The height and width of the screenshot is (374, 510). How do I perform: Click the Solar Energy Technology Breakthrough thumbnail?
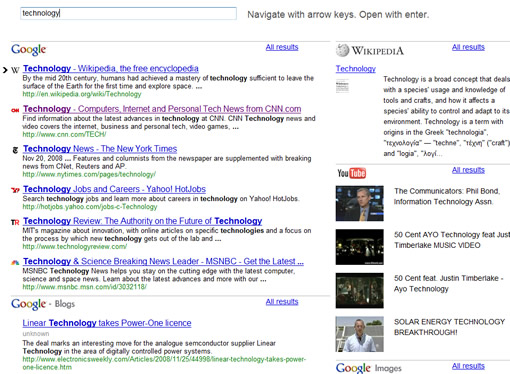click(x=360, y=334)
